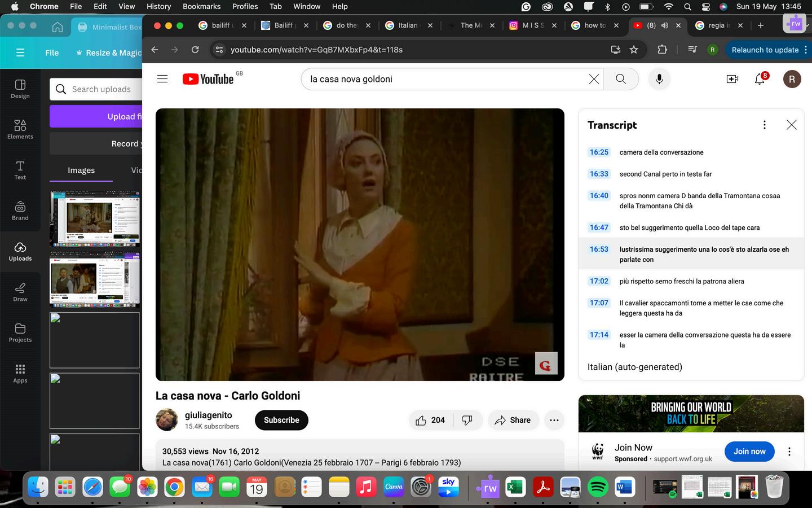Open the Canva home icon tab
Image resolution: width=812 pixels, height=508 pixels.
pyautogui.click(x=57, y=27)
